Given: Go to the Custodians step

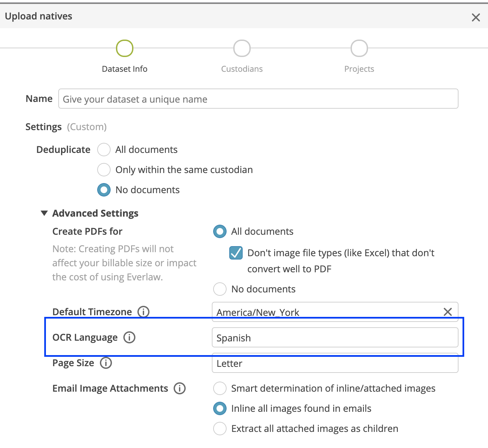Looking at the screenshot, I should 242,48.
